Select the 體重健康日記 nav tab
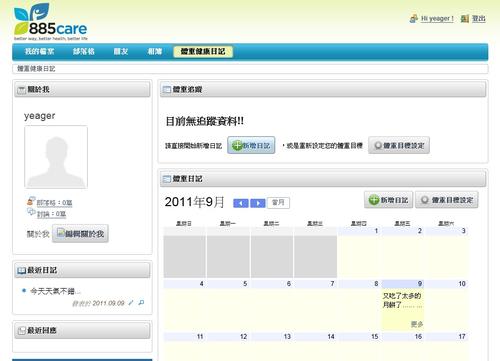 point(203,51)
